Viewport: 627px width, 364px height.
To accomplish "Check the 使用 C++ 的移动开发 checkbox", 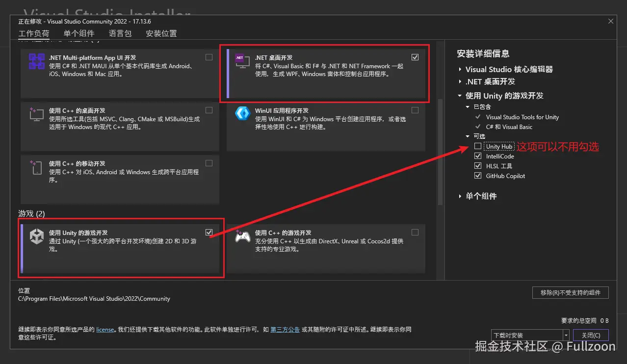I will 209,163.
